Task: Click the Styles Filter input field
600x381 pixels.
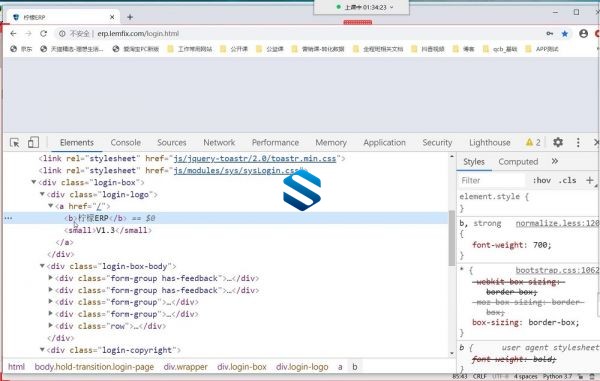Action: click(492, 180)
